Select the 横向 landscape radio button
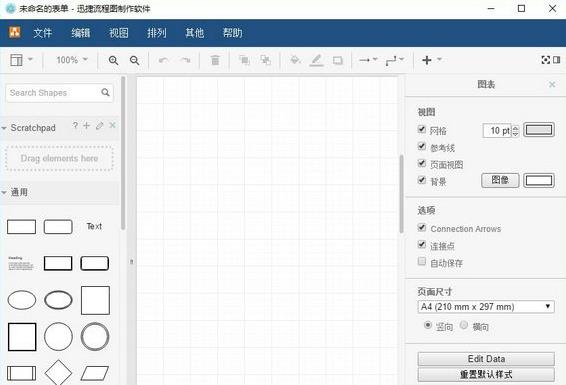 (464, 325)
